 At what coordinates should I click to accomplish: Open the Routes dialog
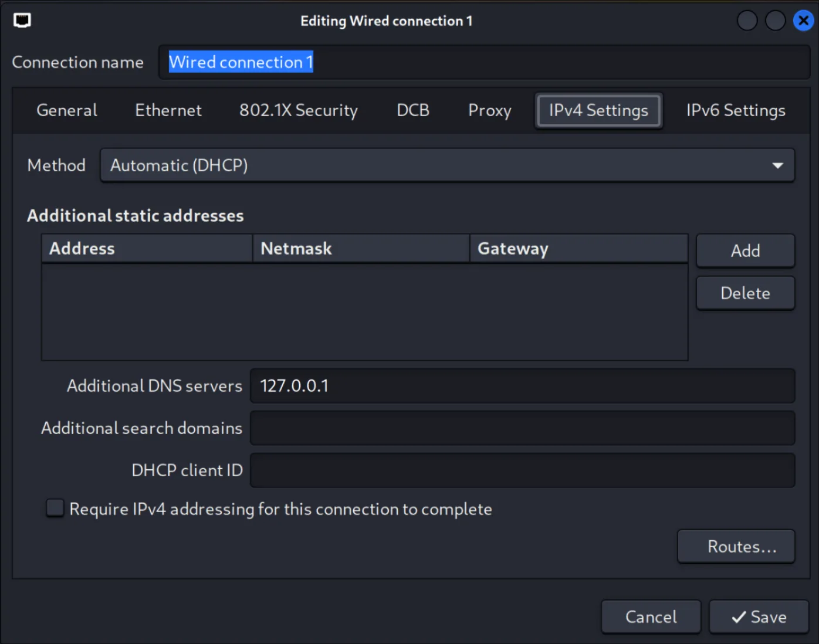point(736,546)
